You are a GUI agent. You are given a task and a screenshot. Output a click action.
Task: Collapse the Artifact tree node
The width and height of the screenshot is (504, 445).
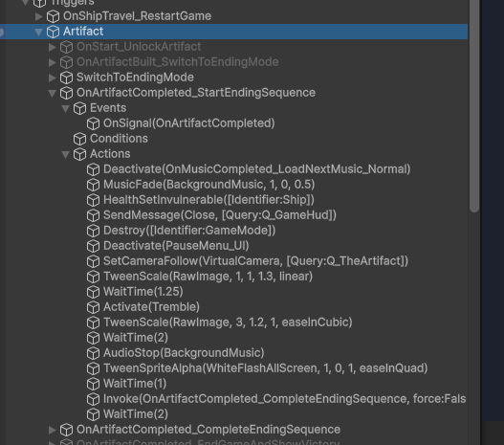point(38,32)
